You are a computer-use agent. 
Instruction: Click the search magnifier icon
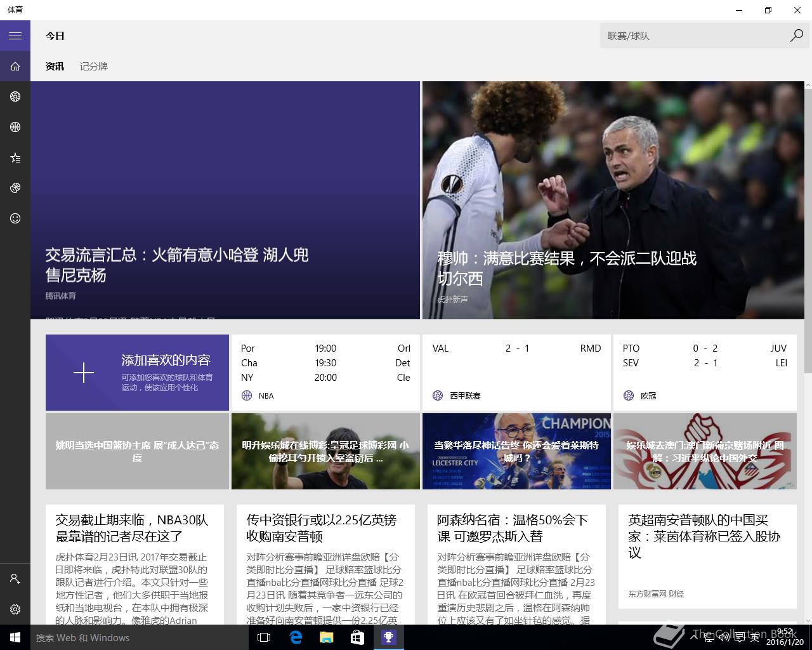[x=797, y=36]
